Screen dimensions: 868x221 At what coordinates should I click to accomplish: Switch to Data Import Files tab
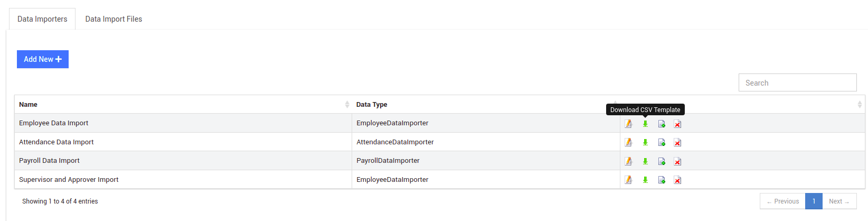click(x=114, y=19)
